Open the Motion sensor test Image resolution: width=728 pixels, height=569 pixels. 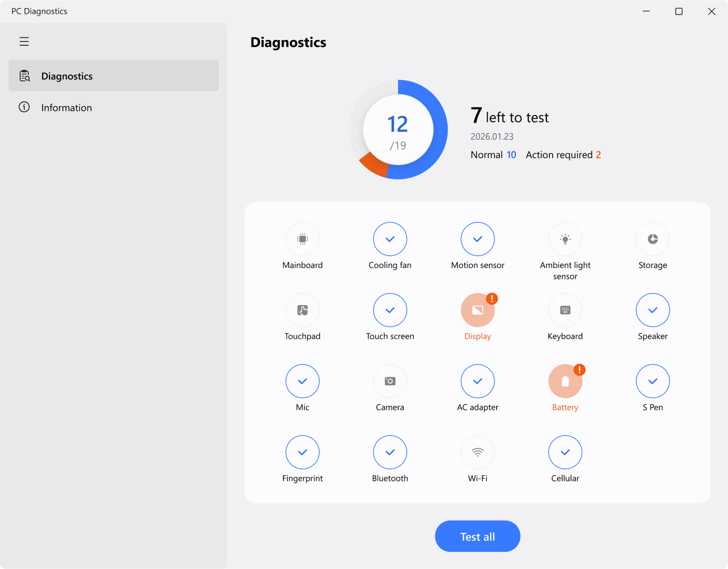(x=478, y=239)
